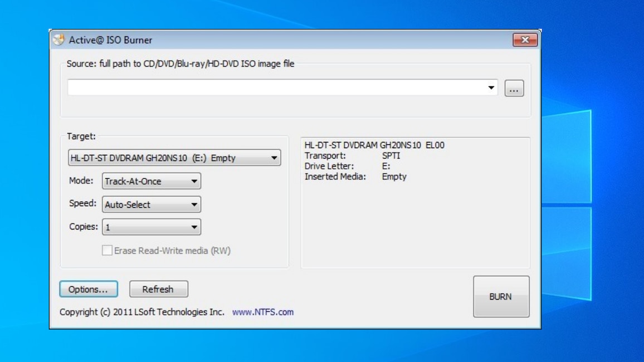This screenshot has height=362, width=644.
Task: Expand the Copies count dropdown
Action: pos(151,227)
